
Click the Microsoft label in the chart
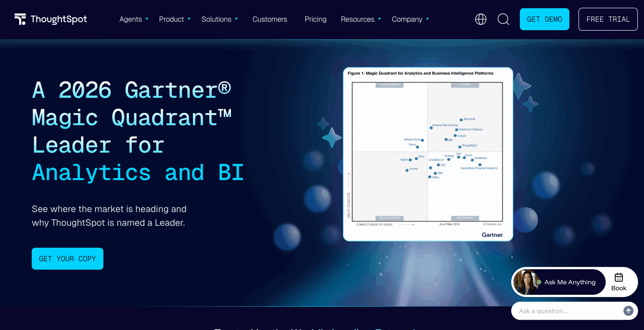[469, 119]
